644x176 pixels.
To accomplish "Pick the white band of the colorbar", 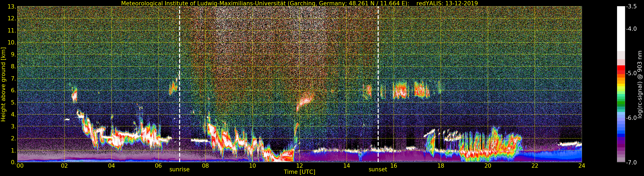I will (x=621, y=29).
